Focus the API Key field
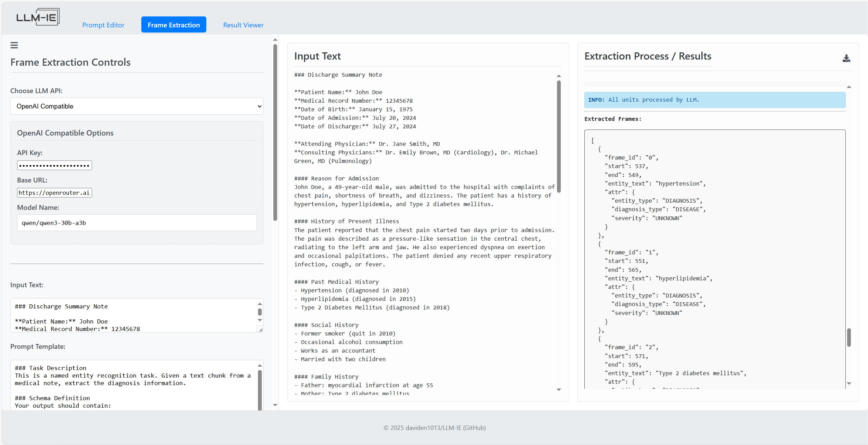Image resolution: width=868 pixels, height=445 pixels. (x=54, y=165)
